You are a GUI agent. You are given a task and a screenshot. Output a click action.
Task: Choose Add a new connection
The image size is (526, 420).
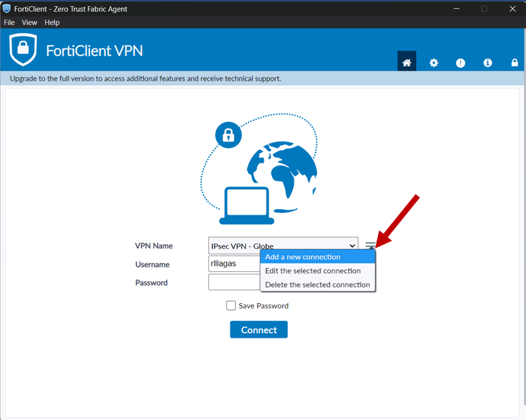[x=318, y=257]
